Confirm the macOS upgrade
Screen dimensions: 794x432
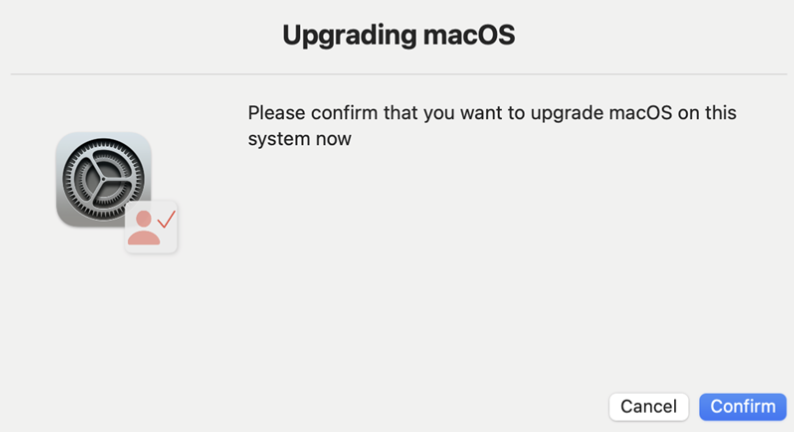742,407
